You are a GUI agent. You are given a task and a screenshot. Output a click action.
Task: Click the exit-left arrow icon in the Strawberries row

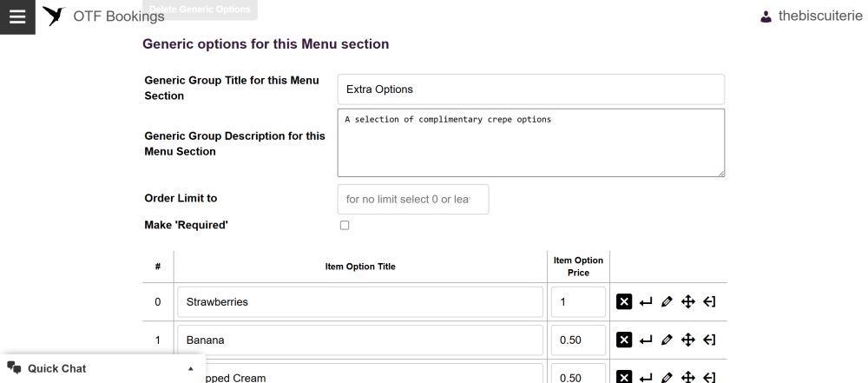coord(709,301)
